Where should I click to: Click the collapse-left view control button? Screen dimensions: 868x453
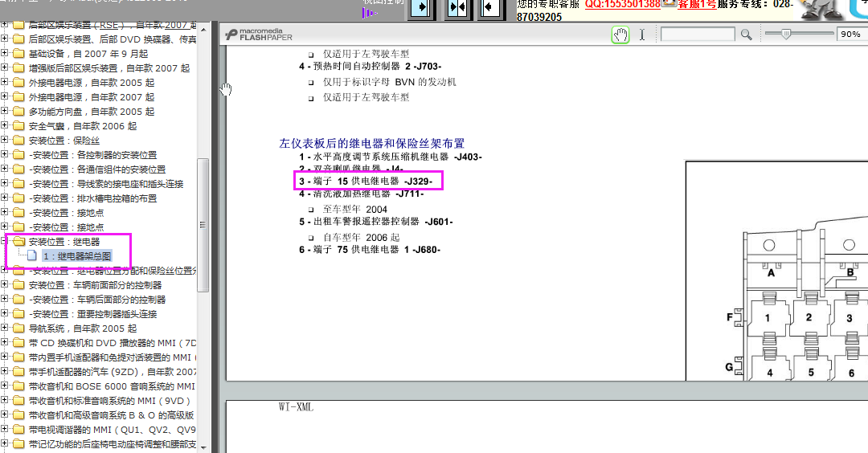click(491, 8)
